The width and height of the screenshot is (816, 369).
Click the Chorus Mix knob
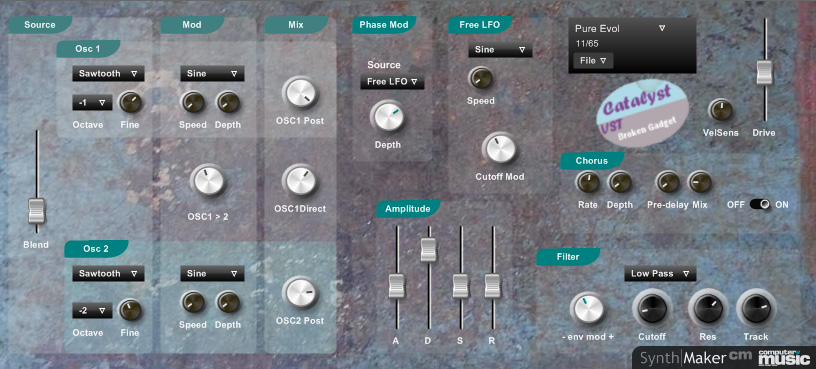pos(699,182)
